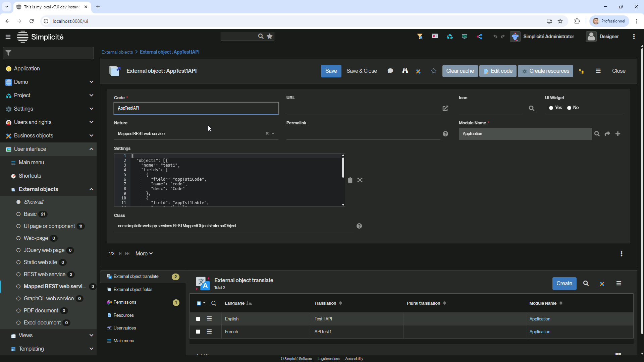Click the Icon field magnifier search
Image resolution: width=644 pixels, height=362 pixels.
pos(531,108)
